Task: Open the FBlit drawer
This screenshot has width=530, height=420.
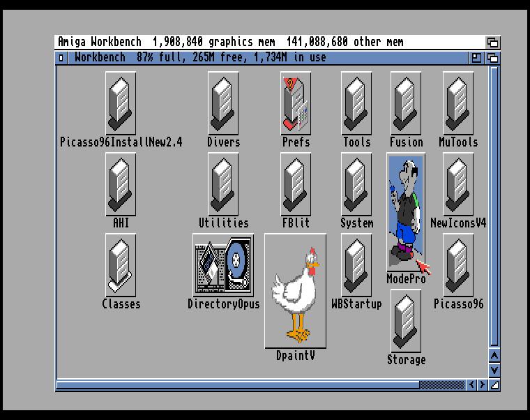Action: pos(296,184)
